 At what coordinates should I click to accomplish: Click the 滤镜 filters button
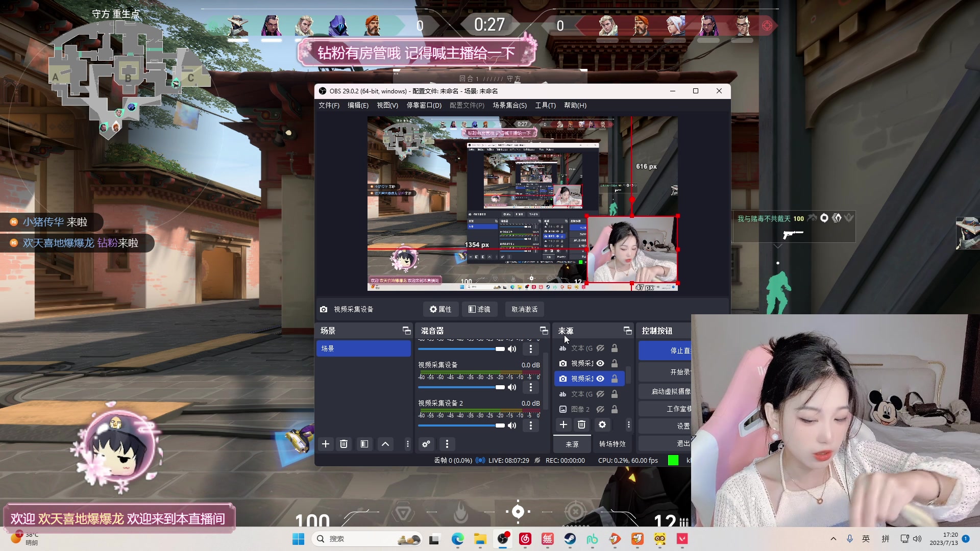[479, 309]
